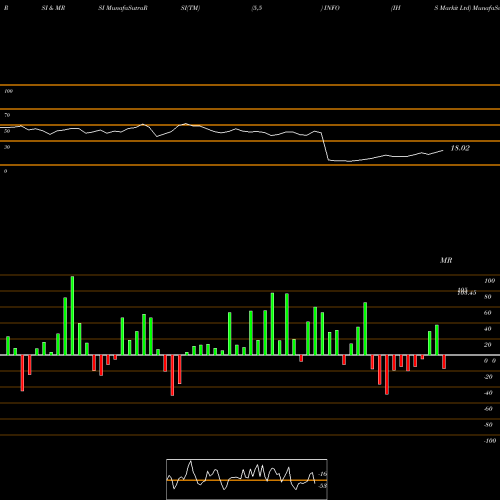Click the tallest green MR bar
500x500 pixels.
72,315
